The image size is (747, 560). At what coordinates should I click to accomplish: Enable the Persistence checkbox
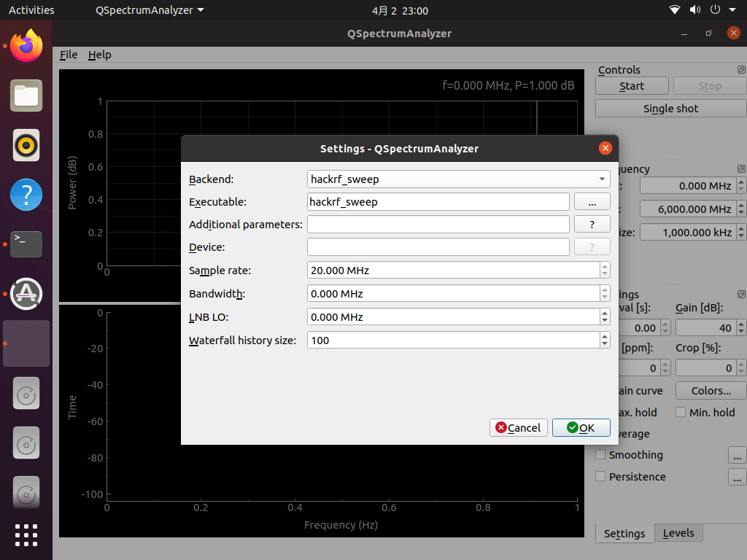[x=600, y=476]
